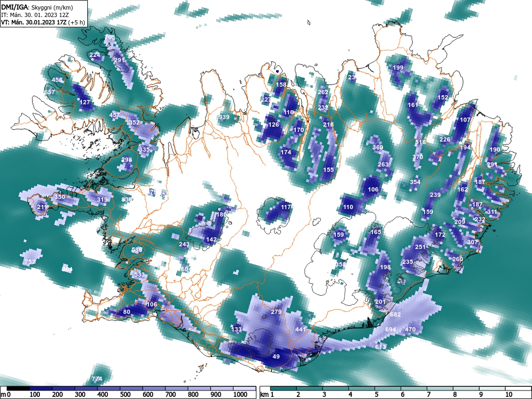Click the darkest blue 100–200 m legend segment
This screenshot has width=532, height=399.
[x=41, y=388]
